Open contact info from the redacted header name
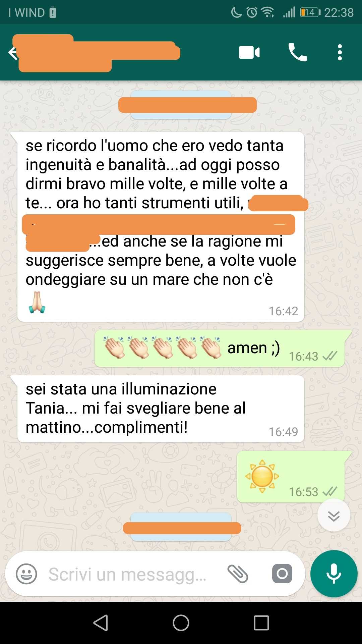The image size is (362, 644). click(97, 53)
